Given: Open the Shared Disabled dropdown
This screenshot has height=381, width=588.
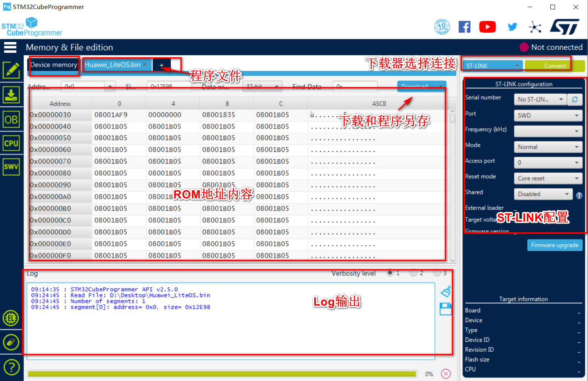Looking at the screenshot, I should tap(543, 194).
